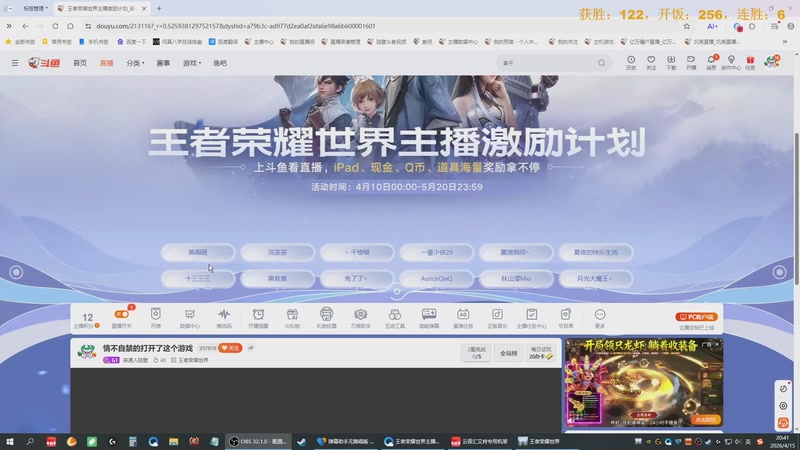Image resolution: width=800 pixels, height=450 pixels.
Task: Open the streamer avatar in room header
Action: coord(87,352)
